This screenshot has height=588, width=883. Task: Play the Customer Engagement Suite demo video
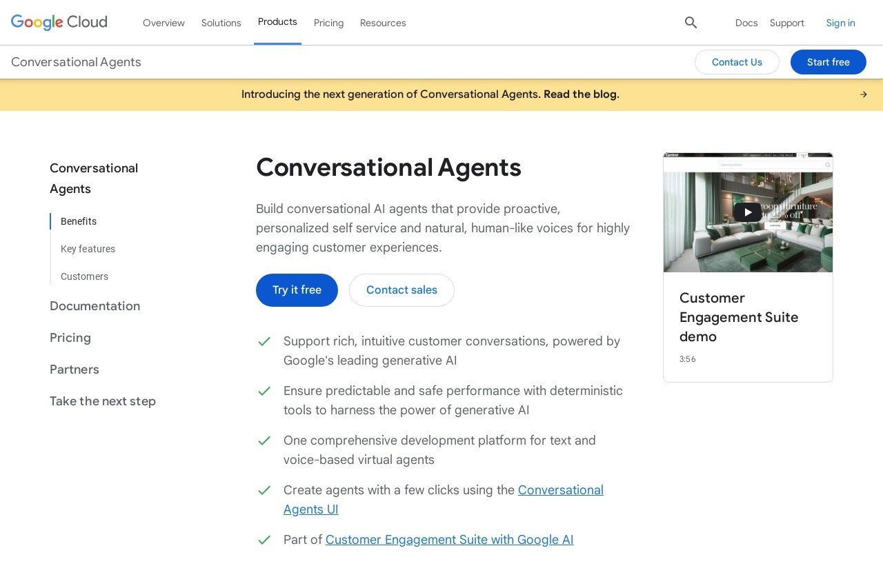click(x=748, y=212)
